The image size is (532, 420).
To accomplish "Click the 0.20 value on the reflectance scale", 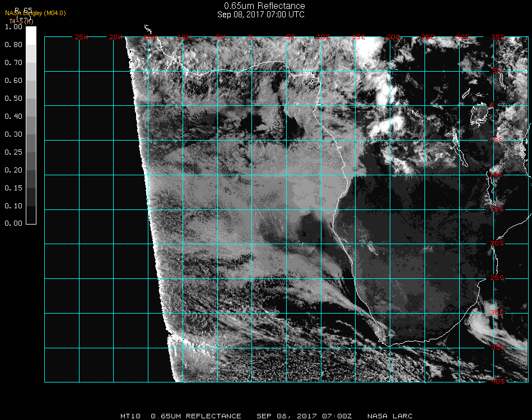I will pos(13,170).
